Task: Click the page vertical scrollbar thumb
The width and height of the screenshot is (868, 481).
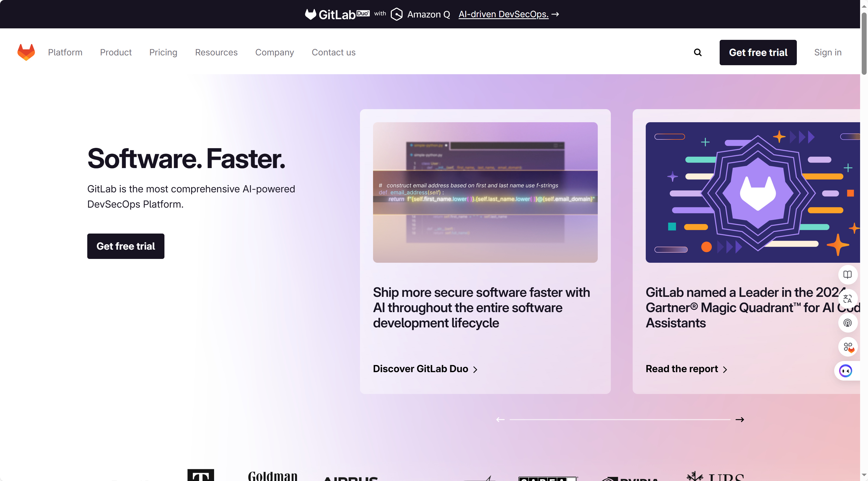Action: (x=864, y=43)
